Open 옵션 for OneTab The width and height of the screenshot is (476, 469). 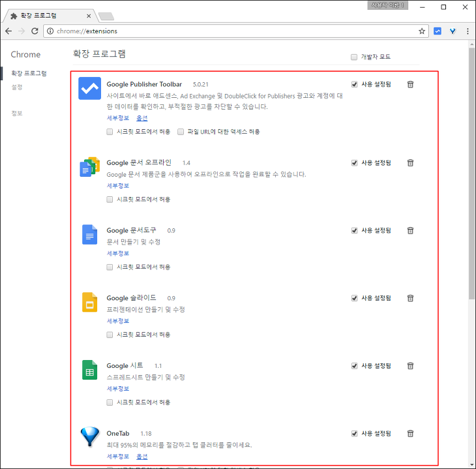click(141, 456)
